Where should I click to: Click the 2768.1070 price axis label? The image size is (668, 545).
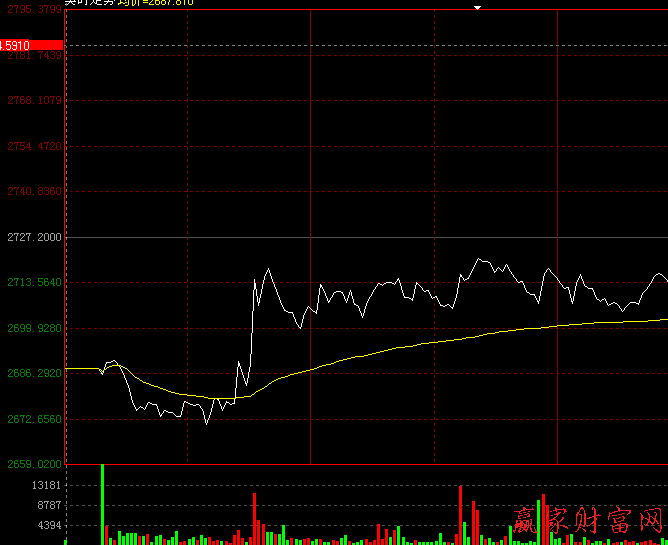(x=33, y=101)
